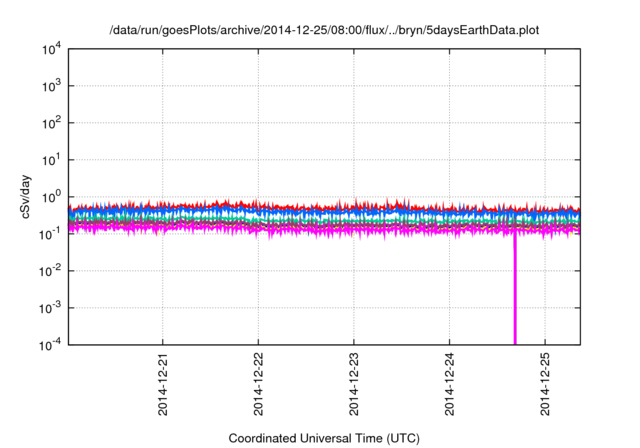The height and width of the screenshot is (448, 640).
Task: Click the 10^4 y-axis tick label
Action: [x=51, y=50]
